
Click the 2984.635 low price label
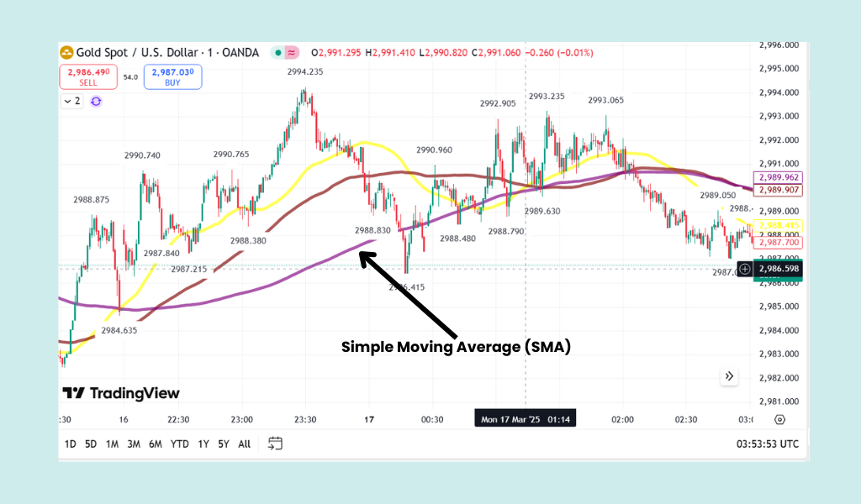pos(119,330)
